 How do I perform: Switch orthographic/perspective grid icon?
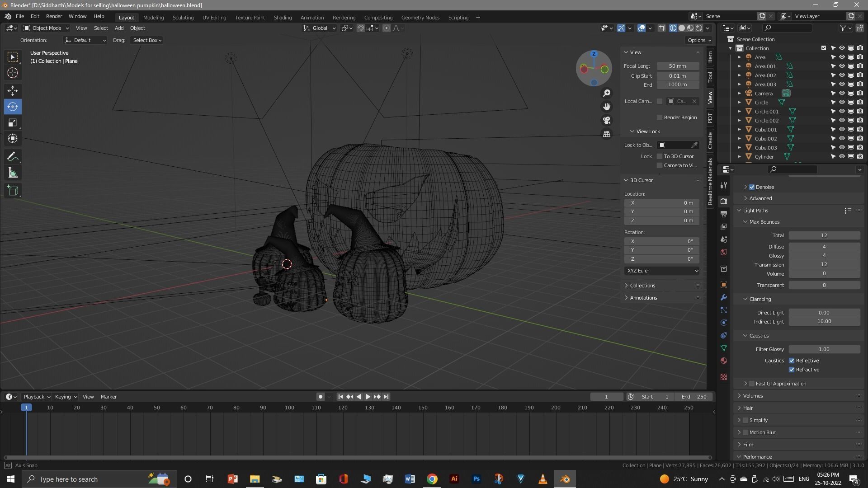point(607,134)
